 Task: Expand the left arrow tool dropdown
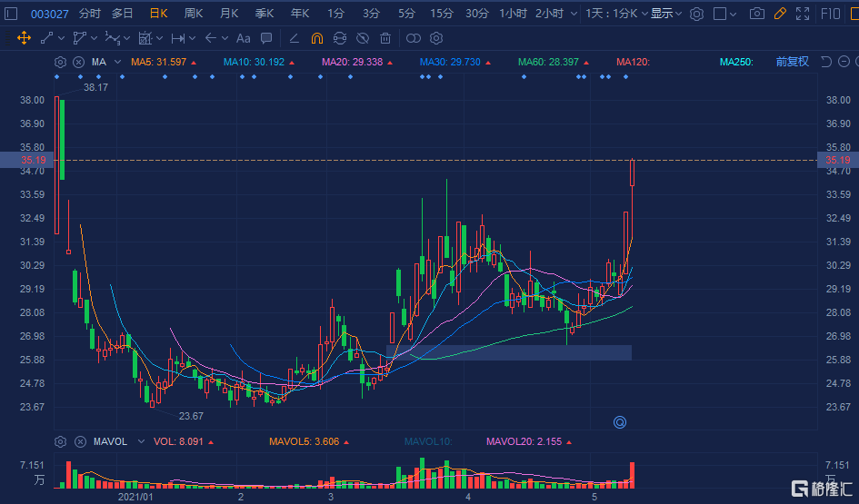225,38
